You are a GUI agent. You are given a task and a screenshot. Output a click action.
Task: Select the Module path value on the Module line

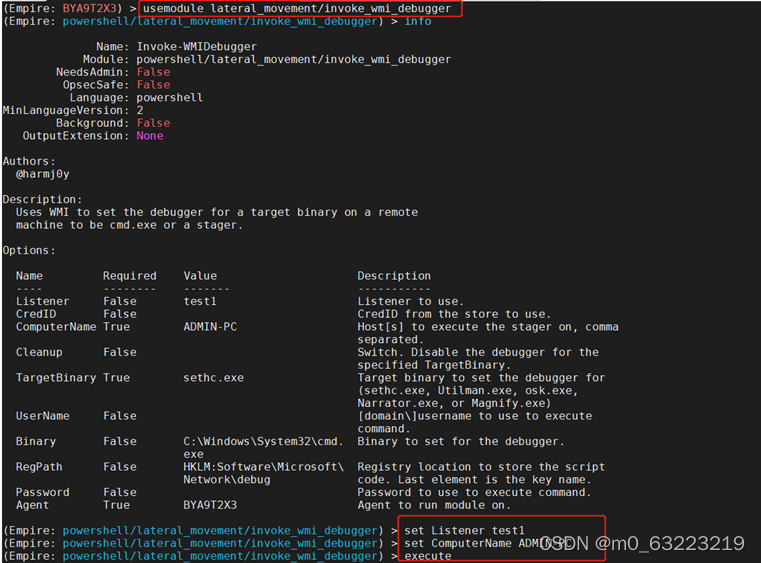point(294,59)
